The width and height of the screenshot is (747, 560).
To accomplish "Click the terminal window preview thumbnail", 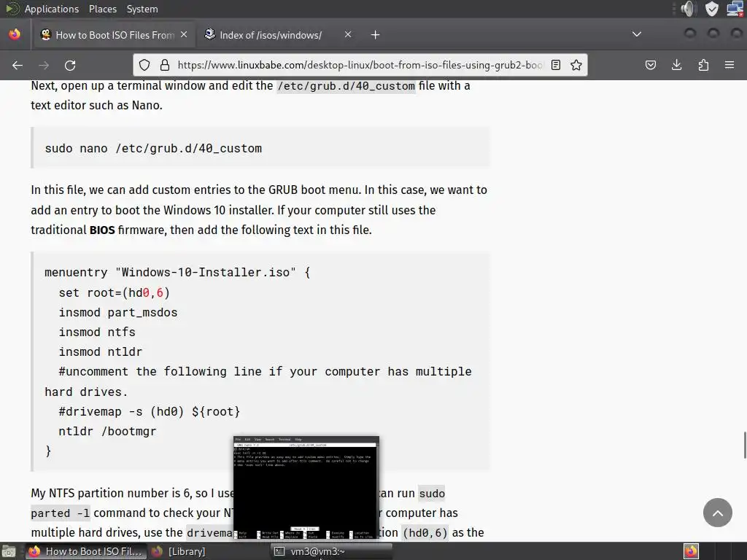I will [x=306, y=488].
